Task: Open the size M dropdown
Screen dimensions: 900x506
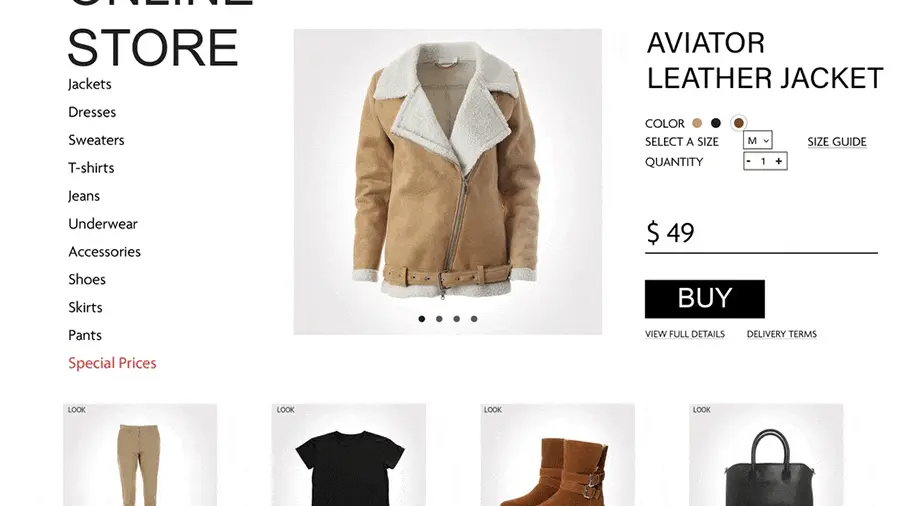Action: coord(758,140)
